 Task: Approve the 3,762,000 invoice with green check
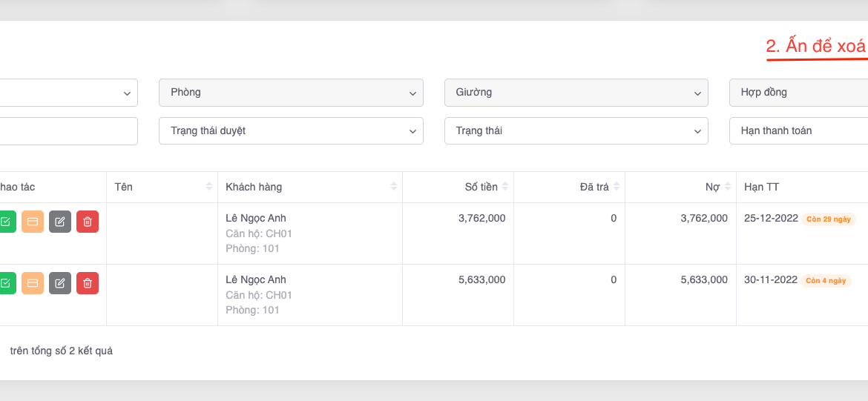(6, 222)
